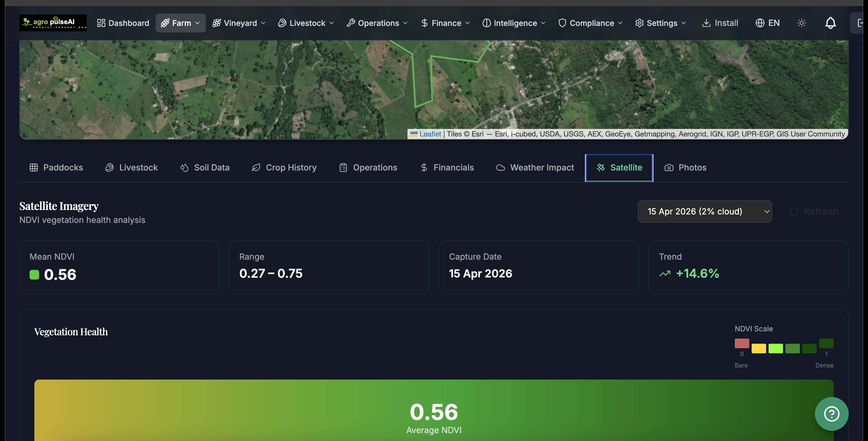
Task: Click the Soil Data droplets icon
Action: click(184, 167)
